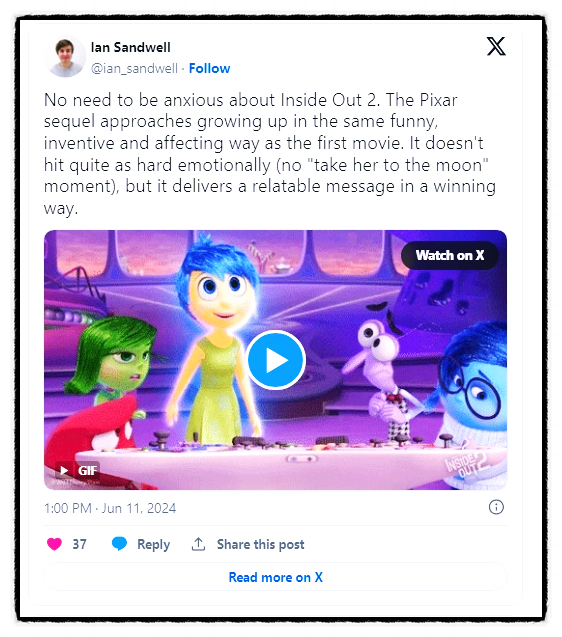562x637 pixels.
Task: Open the 1:00 PM Jun 11, 2024 timestamp
Action: (110, 508)
